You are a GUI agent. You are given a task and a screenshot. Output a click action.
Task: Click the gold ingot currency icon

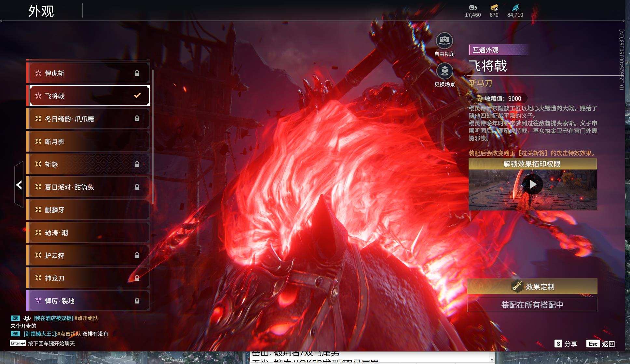[x=494, y=7]
